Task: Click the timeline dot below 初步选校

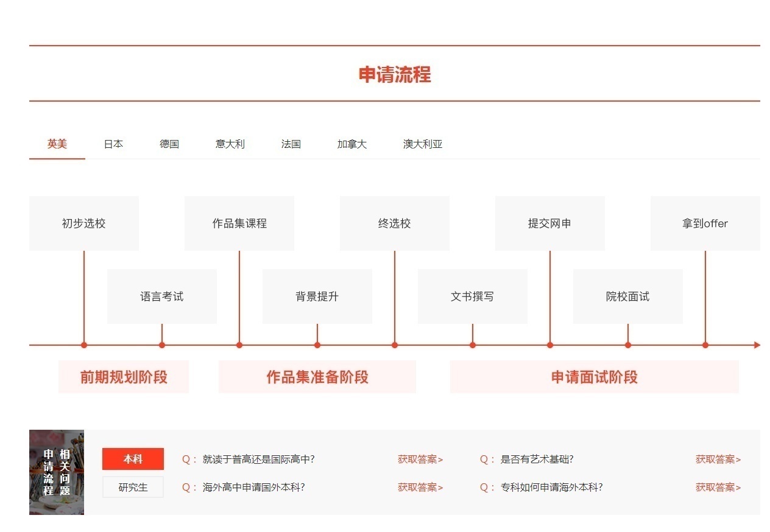Action: [84, 345]
